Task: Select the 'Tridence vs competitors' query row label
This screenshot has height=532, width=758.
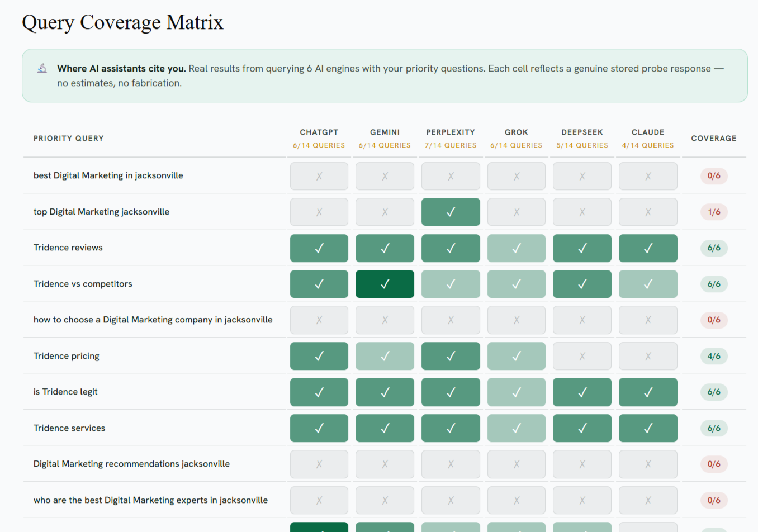Action: (x=83, y=284)
